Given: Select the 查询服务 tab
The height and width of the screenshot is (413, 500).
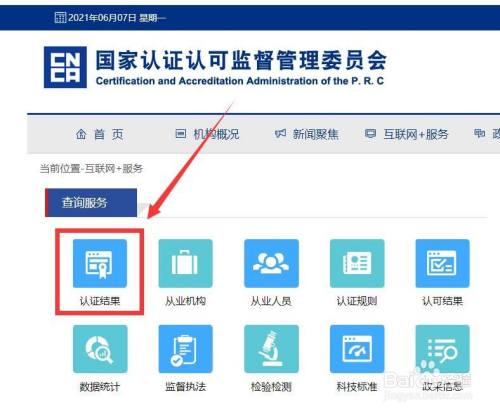Looking at the screenshot, I should tap(91, 202).
